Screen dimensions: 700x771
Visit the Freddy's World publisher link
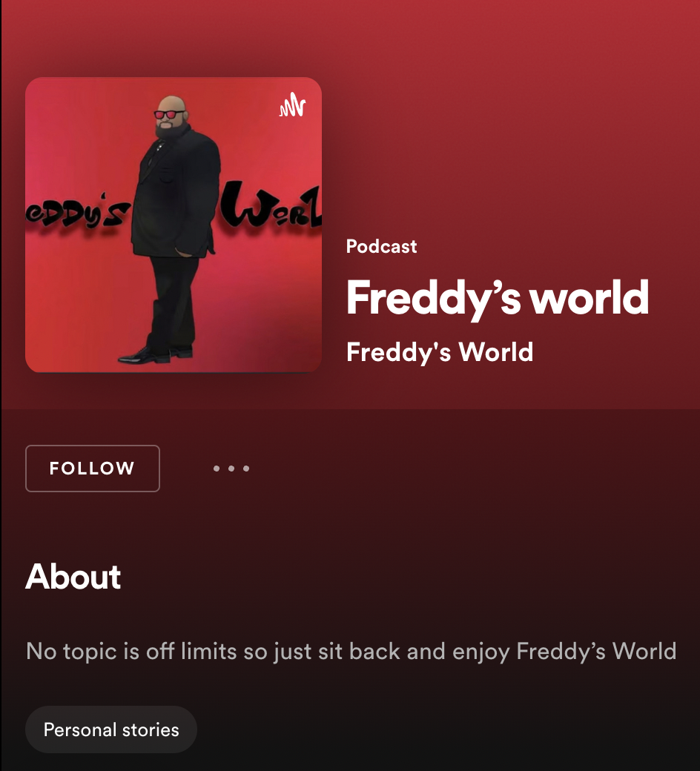click(440, 352)
